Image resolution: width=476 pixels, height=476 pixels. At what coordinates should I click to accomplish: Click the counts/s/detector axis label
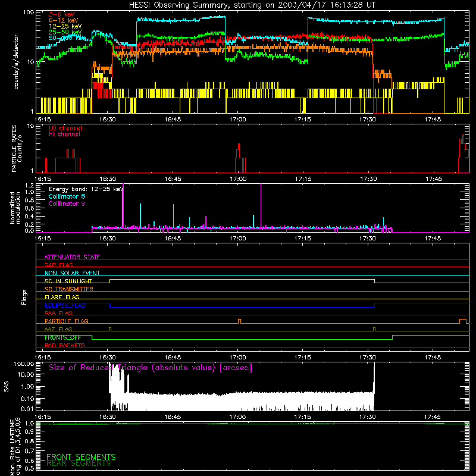tap(16, 62)
